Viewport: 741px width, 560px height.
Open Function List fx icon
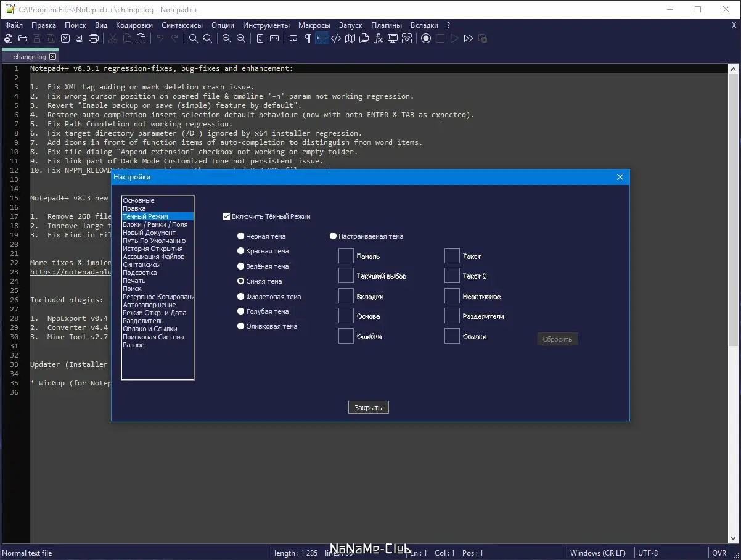click(379, 38)
